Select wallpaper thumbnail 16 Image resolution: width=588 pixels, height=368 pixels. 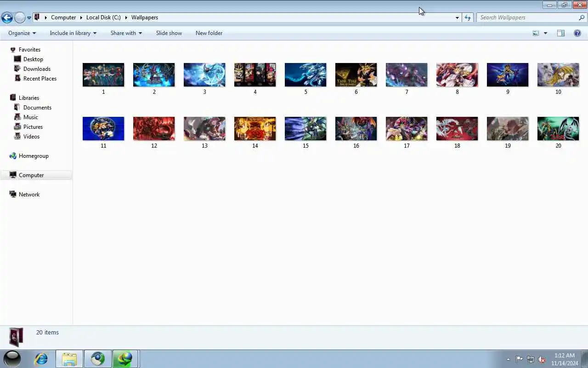[356, 129]
